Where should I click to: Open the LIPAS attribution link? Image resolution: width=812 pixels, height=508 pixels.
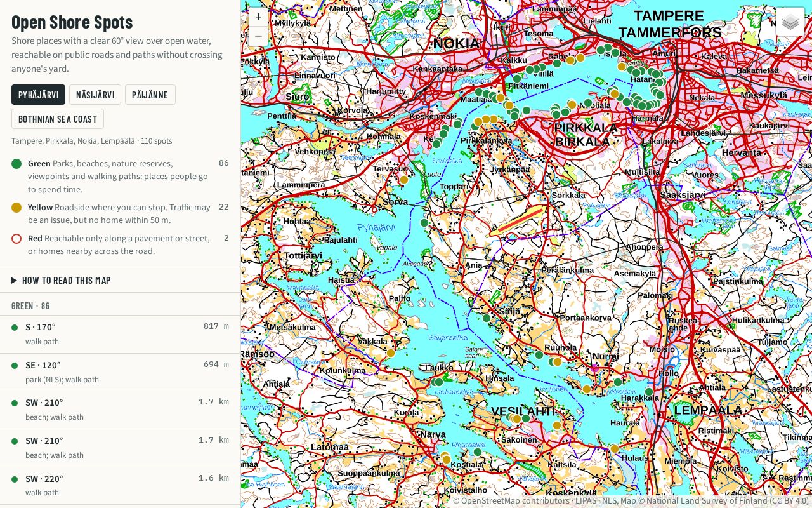586,500
